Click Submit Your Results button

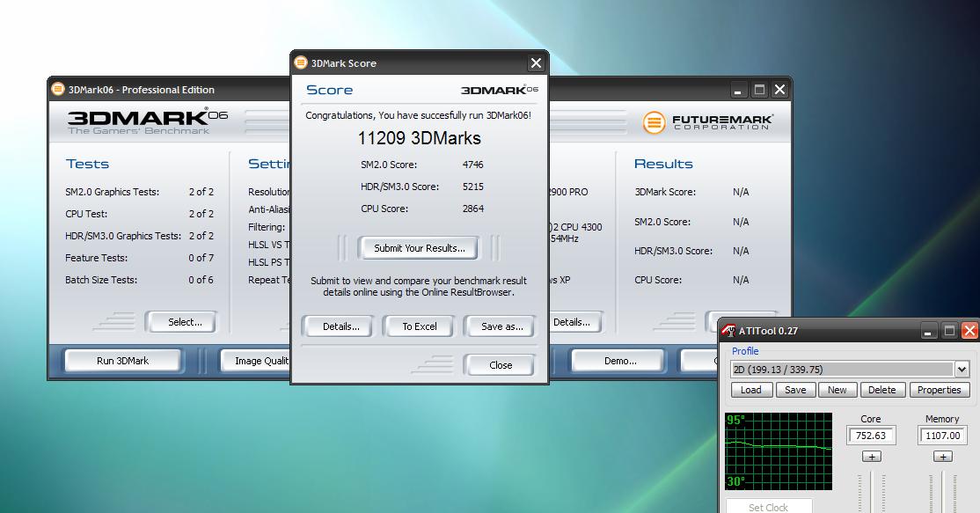coord(420,248)
